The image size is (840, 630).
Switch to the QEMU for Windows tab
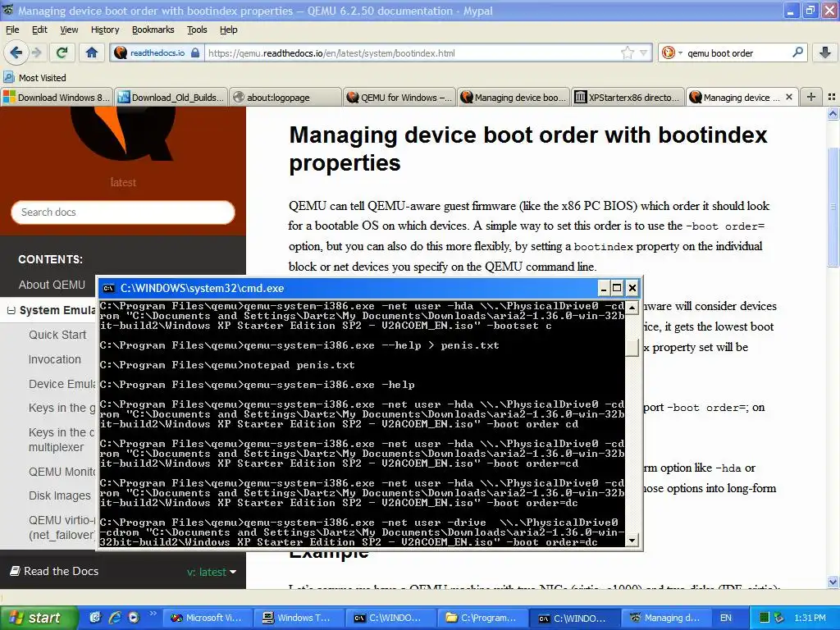click(x=399, y=98)
